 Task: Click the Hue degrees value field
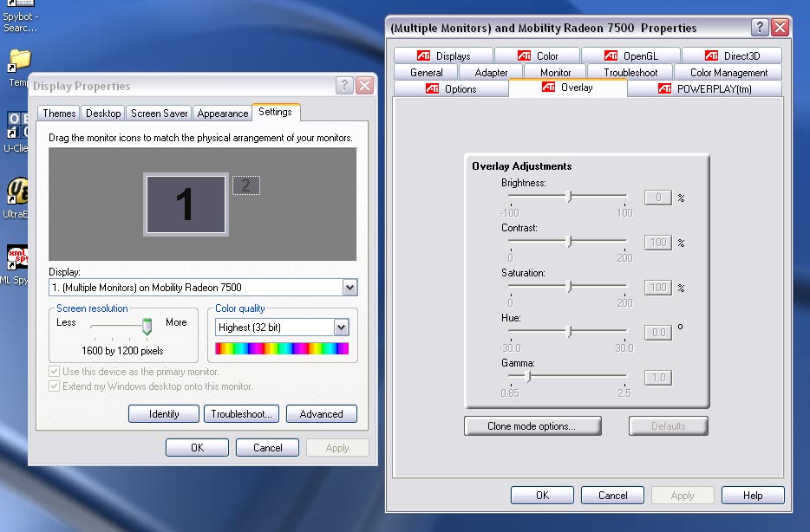click(658, 333)
